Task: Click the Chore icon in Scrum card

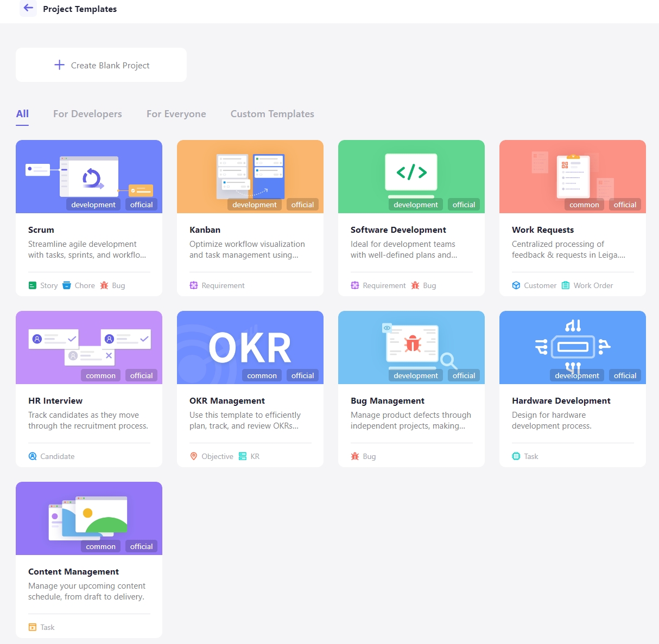Action: click(x=67, y=285)
